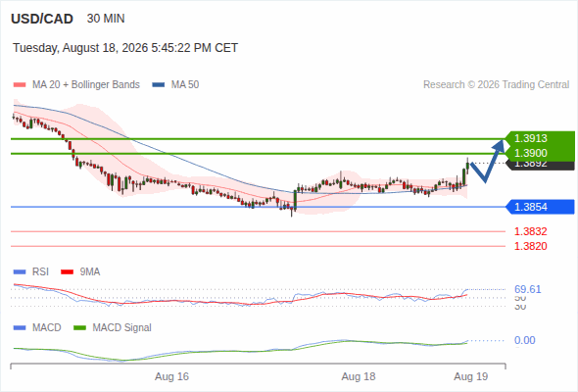Screen dimensions: 578x392
Task: Click the RSI legend color swatch
Action: 20,272
